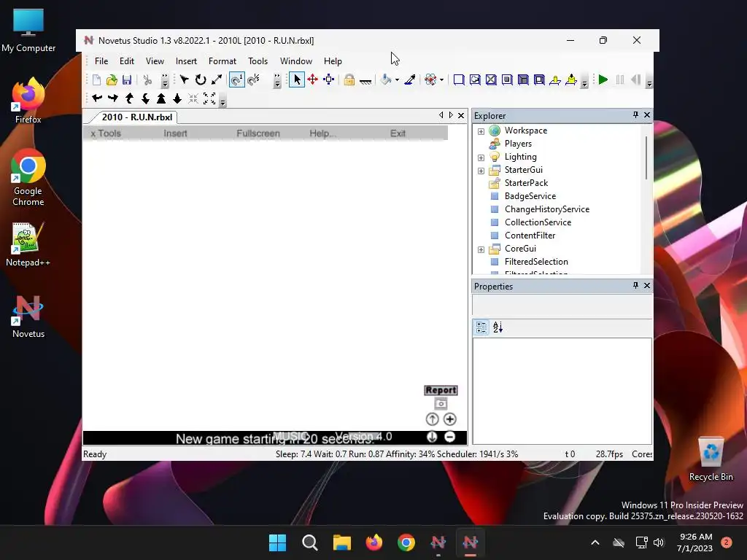
Task: Expand the CoreGui tree node
Action: [x=481, y=249]
